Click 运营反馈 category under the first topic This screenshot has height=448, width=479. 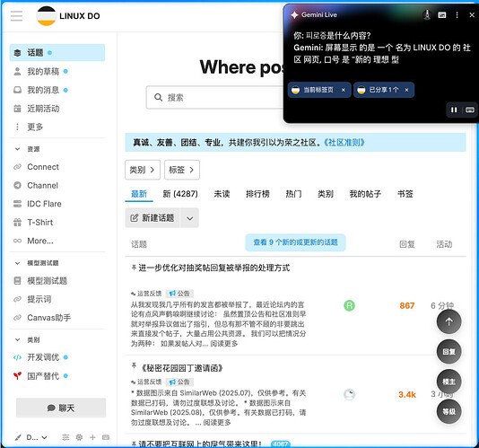point(146,294)
